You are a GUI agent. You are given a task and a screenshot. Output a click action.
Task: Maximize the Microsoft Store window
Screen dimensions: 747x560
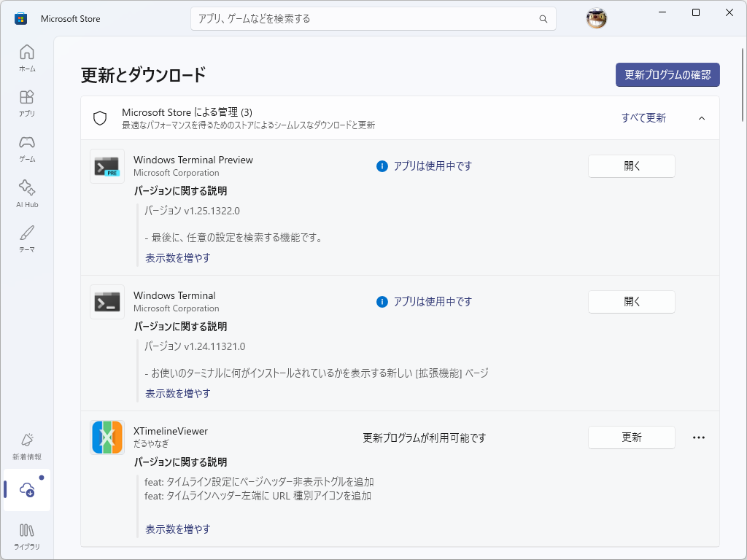click(x=695, y=13)
